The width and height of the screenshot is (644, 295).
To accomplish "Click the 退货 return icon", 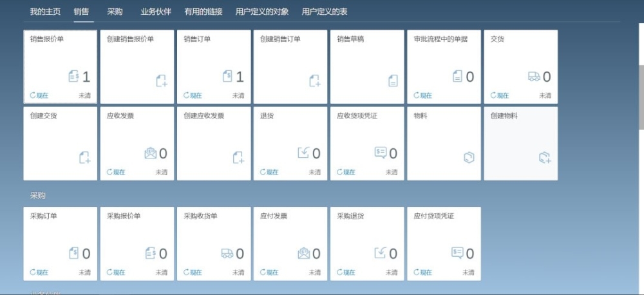I will (x=303, y=153).
